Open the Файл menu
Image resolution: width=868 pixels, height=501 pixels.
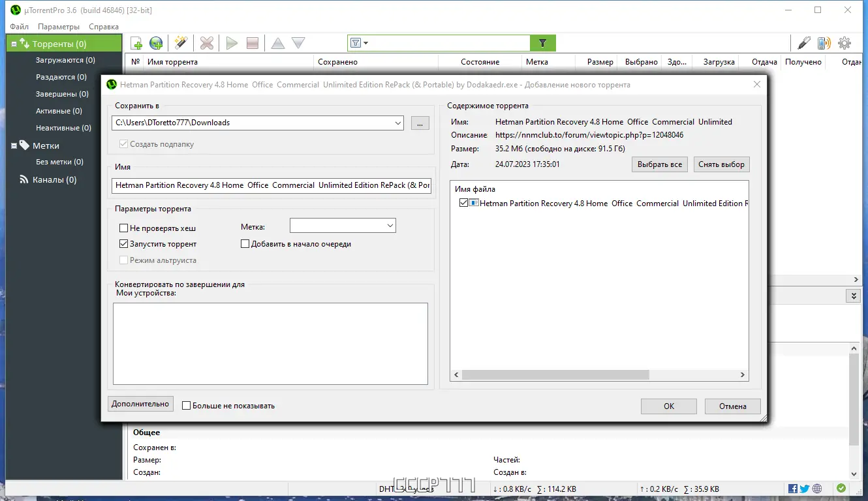pyautogui.click(x=18, y=27)
